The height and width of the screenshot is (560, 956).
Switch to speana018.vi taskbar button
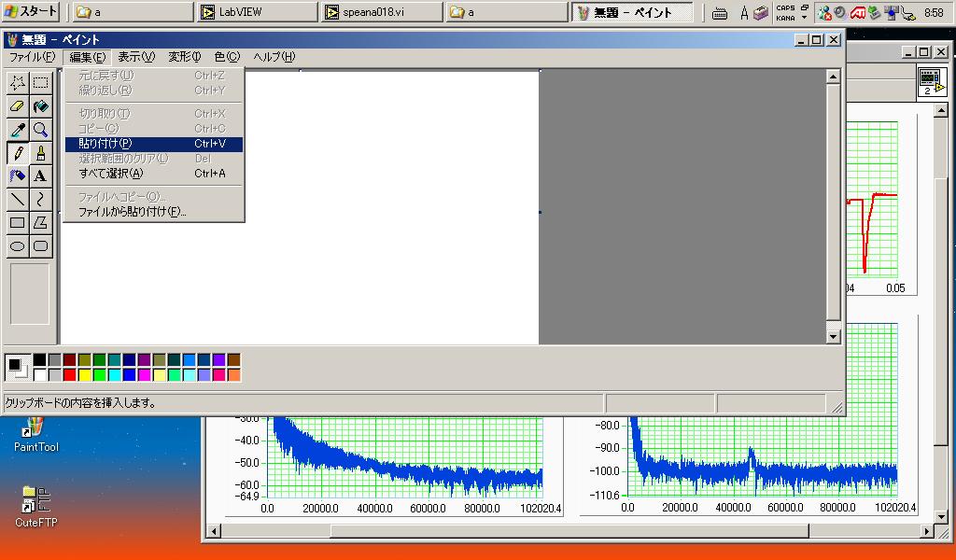point(379,12)
